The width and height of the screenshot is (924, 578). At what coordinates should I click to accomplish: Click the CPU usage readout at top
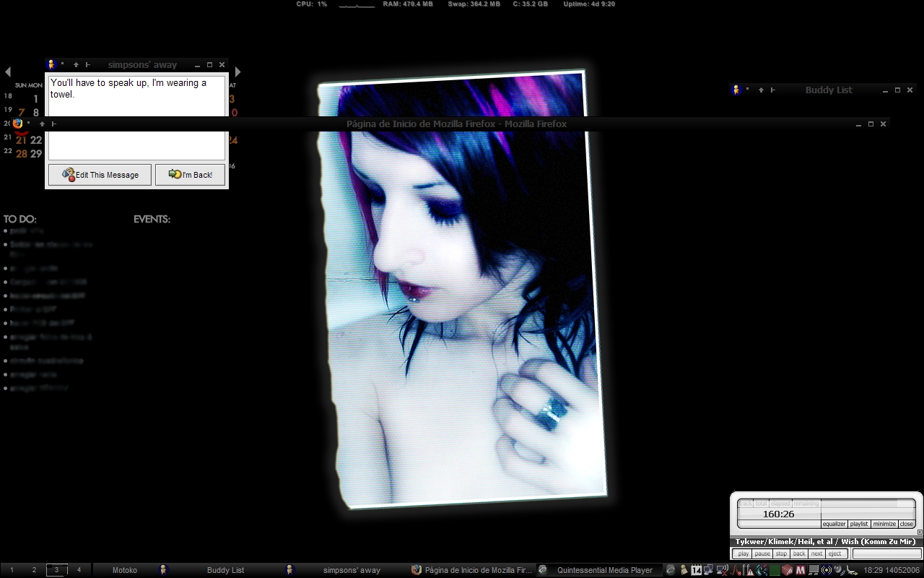(x=312, y=4)
